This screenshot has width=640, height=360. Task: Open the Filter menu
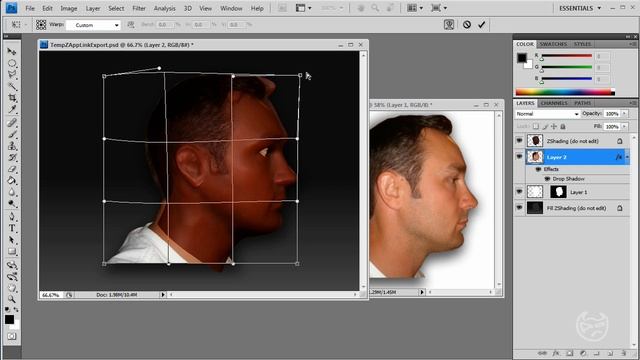(x=139, y=8)
